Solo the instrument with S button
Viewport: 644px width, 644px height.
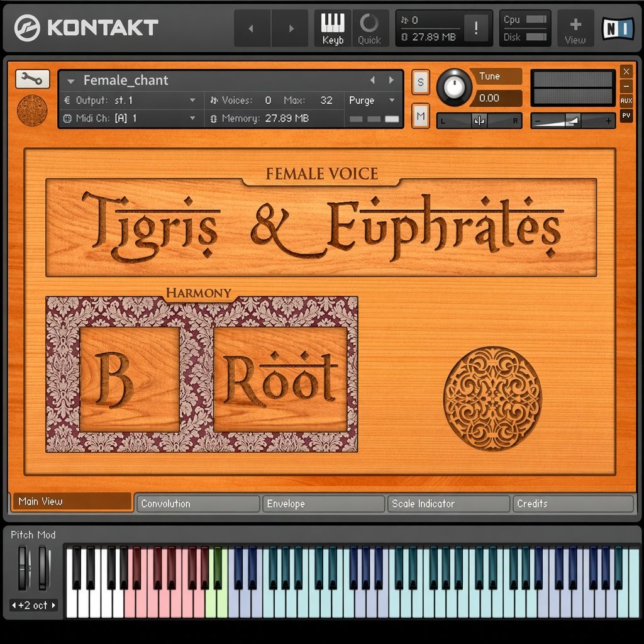[420, 82]
